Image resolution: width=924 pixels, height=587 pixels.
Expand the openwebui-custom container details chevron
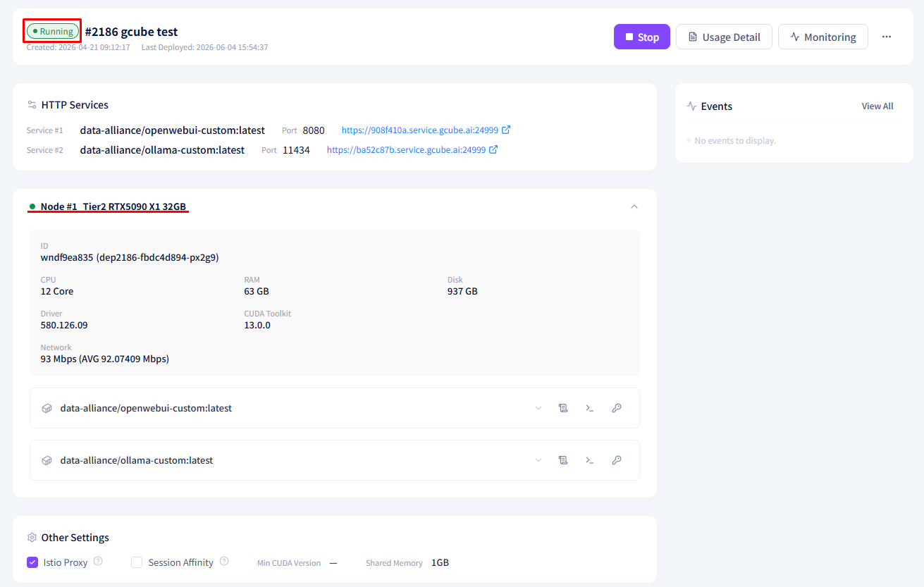[x=538, y=408]
